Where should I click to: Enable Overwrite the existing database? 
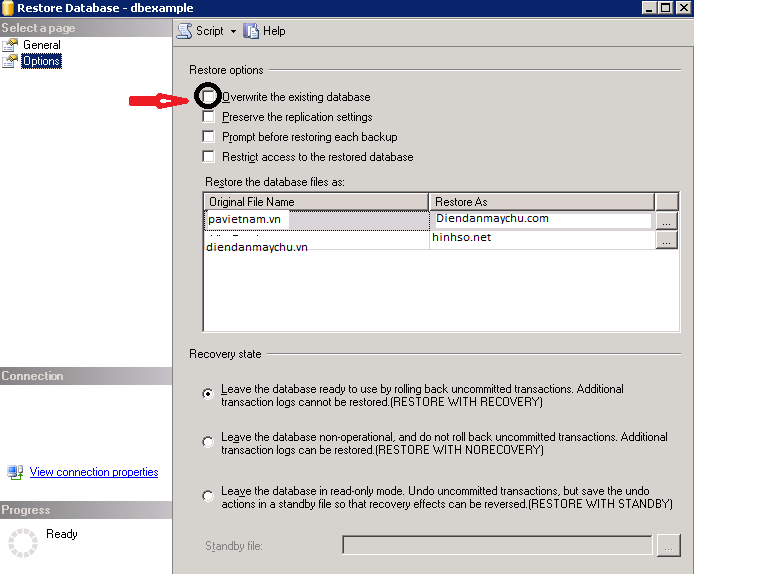tap(208, 96)
